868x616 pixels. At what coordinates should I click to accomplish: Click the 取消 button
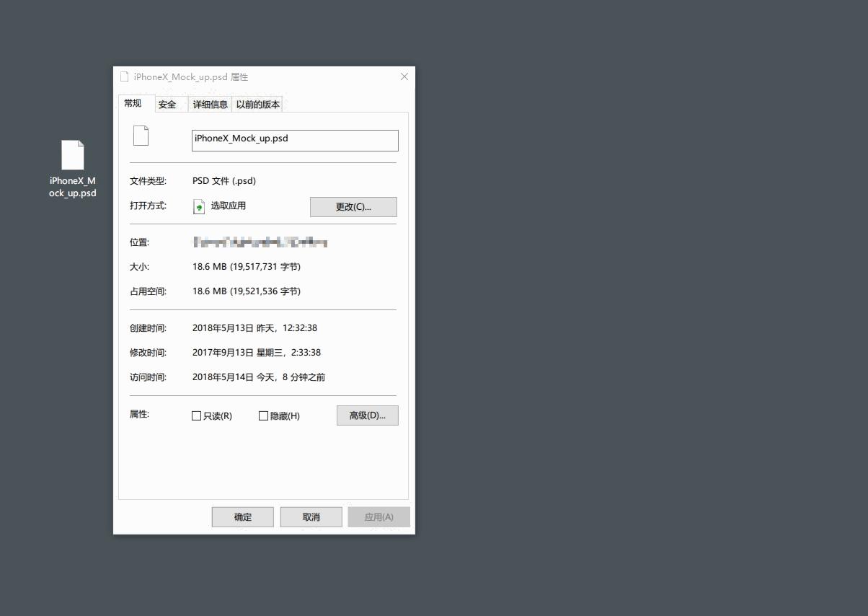coord(311,516)
